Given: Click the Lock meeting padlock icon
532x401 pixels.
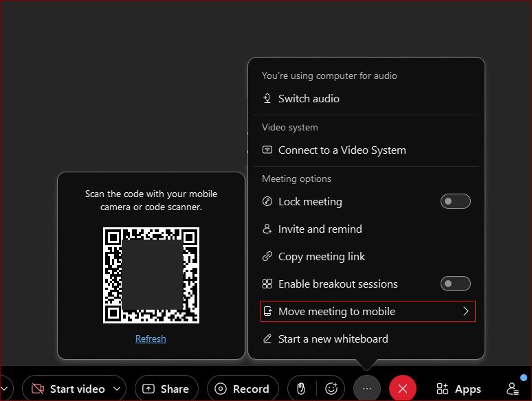Looking at the screenshot, I should click(267, 201).
